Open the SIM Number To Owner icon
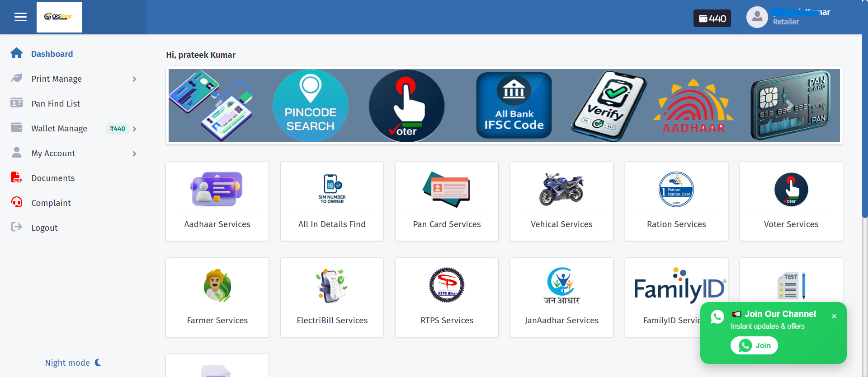The image size is (868, 377). tap(332, 189)
